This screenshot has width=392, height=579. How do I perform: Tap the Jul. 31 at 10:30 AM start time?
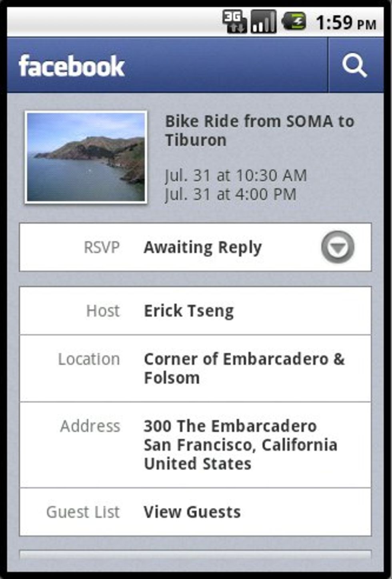236,175
